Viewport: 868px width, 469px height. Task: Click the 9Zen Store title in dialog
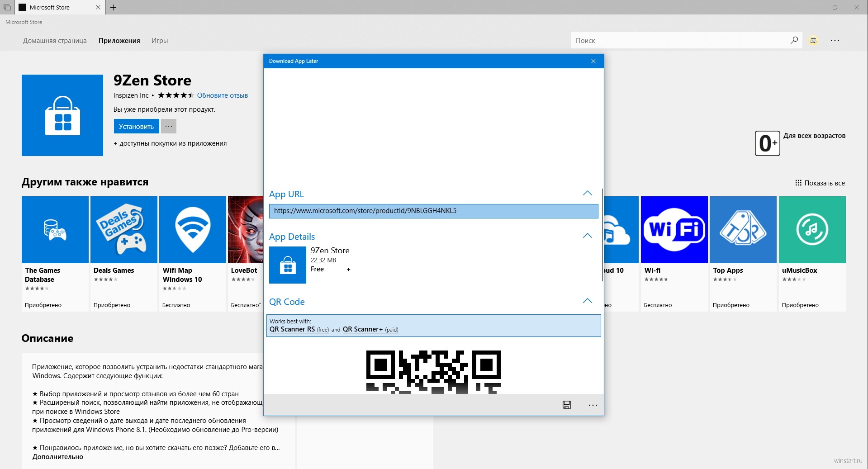(330, 251)
